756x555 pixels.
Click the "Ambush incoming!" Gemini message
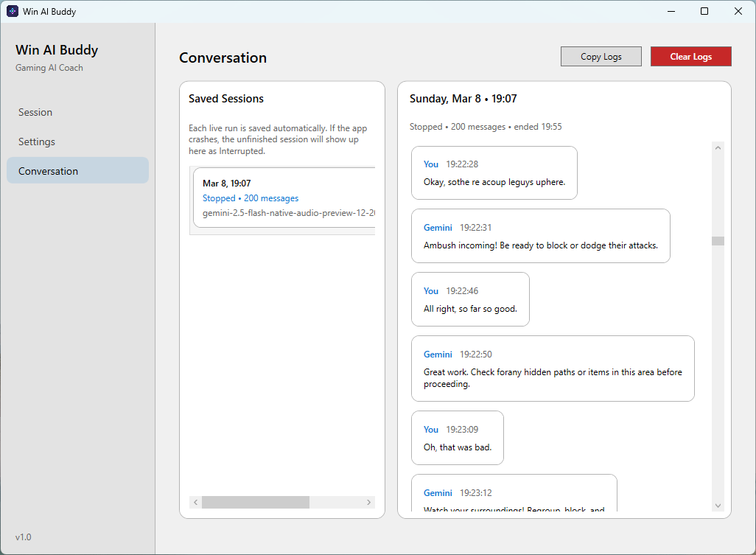click(x=540, y=236)
